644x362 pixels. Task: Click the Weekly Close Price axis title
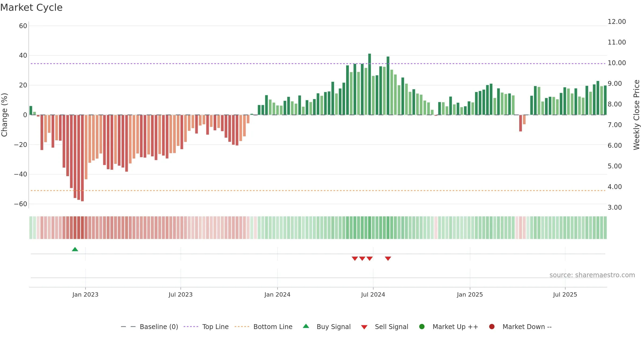(x=636, y=115)
